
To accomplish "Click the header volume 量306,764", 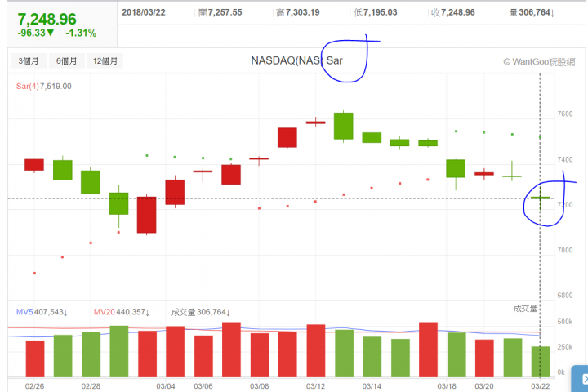I will [x=532, y=12].
